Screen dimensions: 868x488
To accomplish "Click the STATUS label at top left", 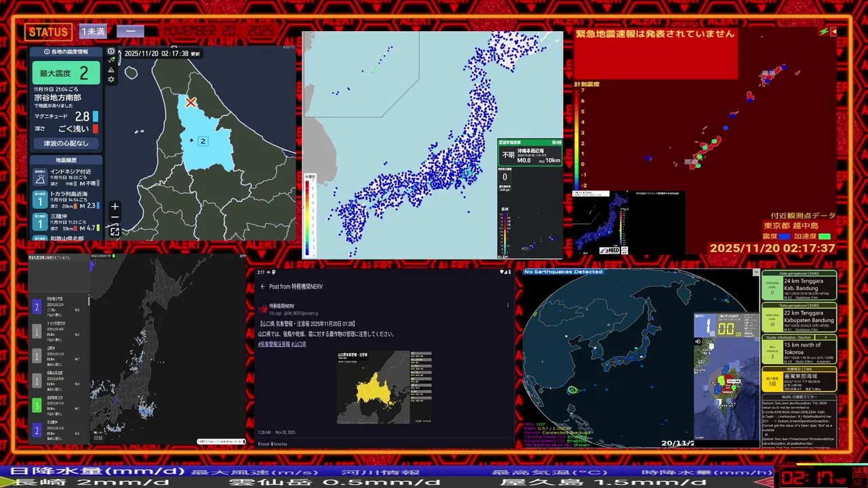I will point(48,32).
